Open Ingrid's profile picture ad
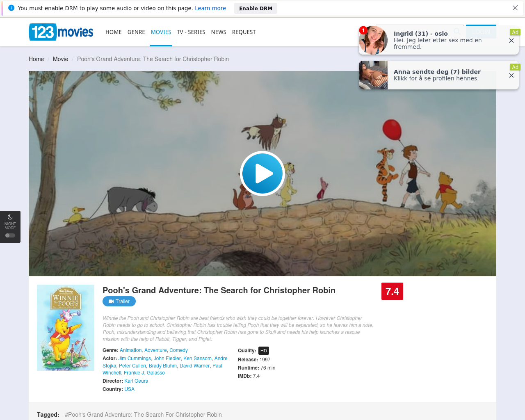Viewport: 525px width, 420px height. [373, 40]
